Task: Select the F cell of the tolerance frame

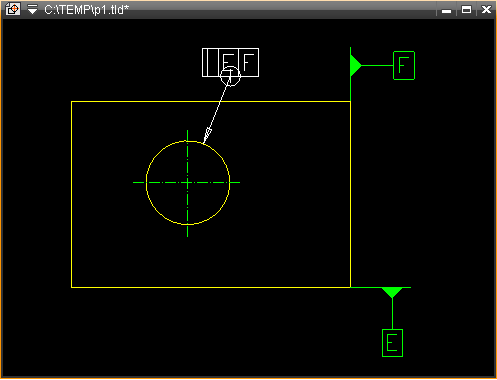Action: coord(249,62)
